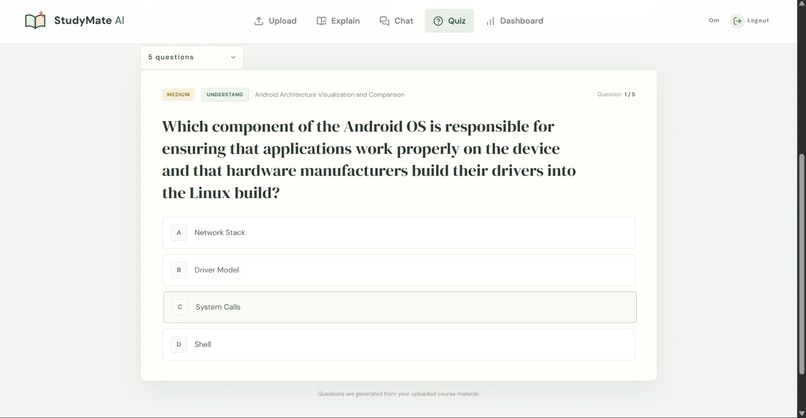Click the vertical page scrollbar thumb

tap(801, 264)
